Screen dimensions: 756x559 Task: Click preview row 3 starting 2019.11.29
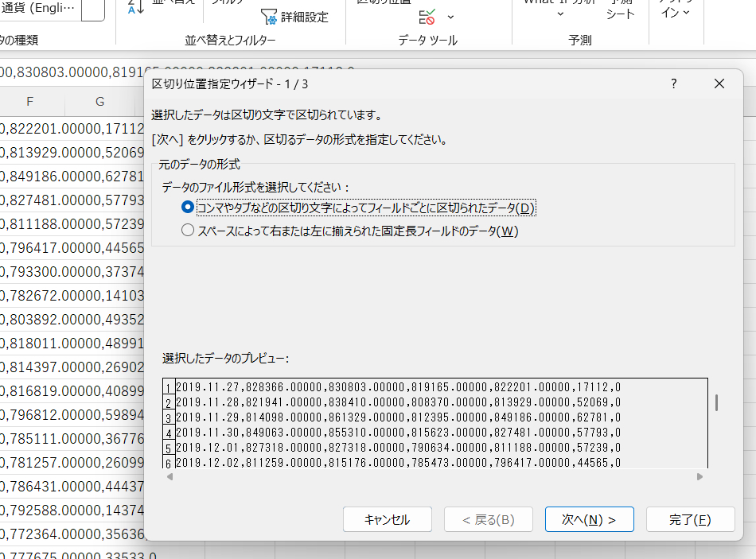point(398,417)
